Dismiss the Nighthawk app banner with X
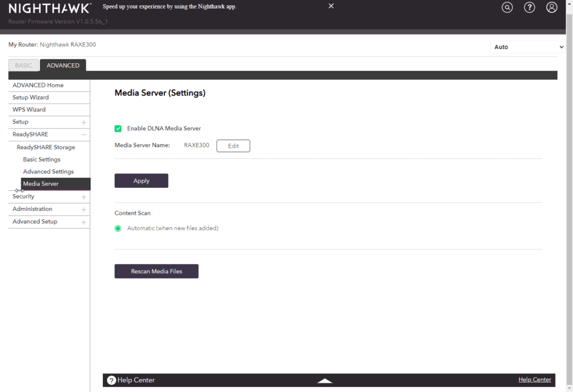Image resolution: width=573 pixels, height=392 pixels. 331,6
